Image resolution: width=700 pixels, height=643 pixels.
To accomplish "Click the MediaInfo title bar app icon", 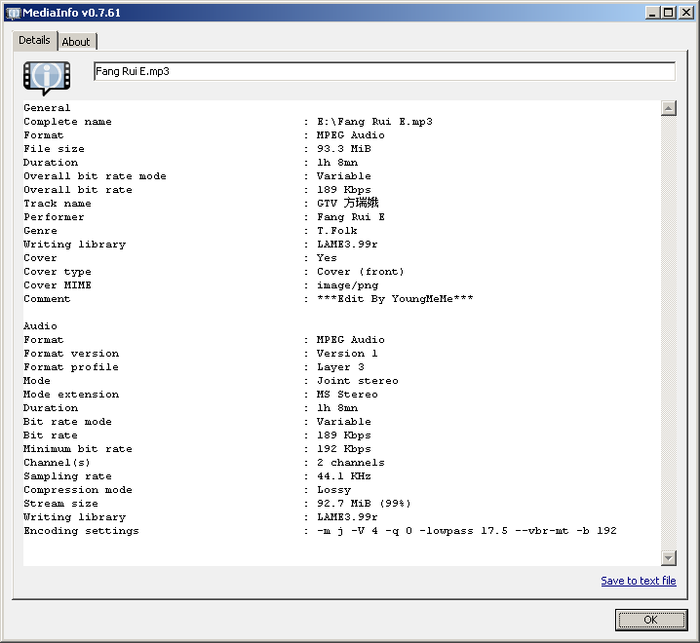I will click(x=13, y=13).
